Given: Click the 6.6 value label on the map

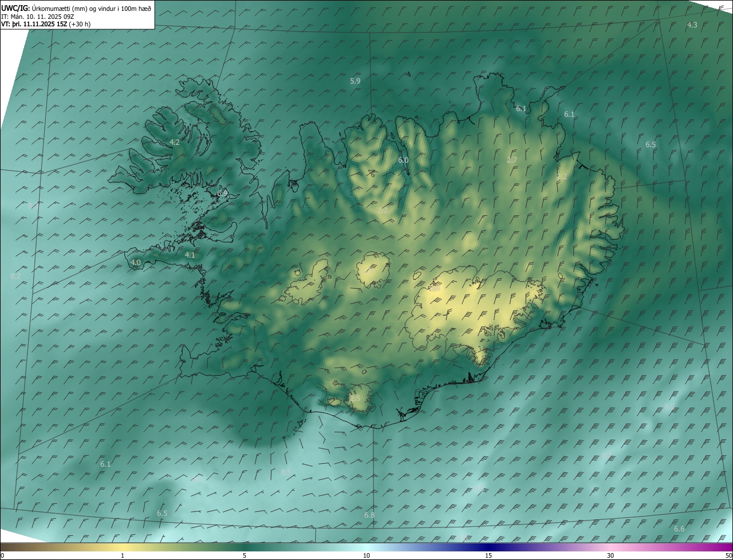Looking at the screenshot, I should pyautogui.click(x=679, y=529).
